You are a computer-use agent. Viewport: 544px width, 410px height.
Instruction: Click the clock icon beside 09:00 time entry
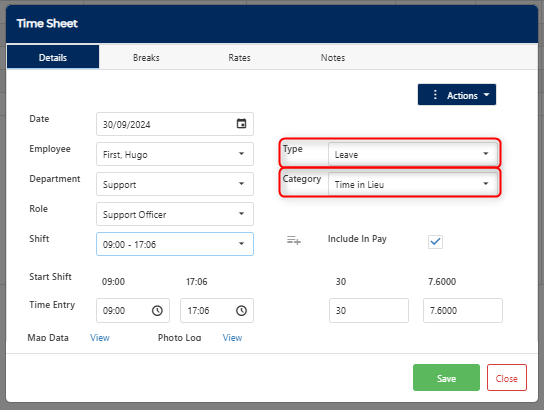point(157,310)
